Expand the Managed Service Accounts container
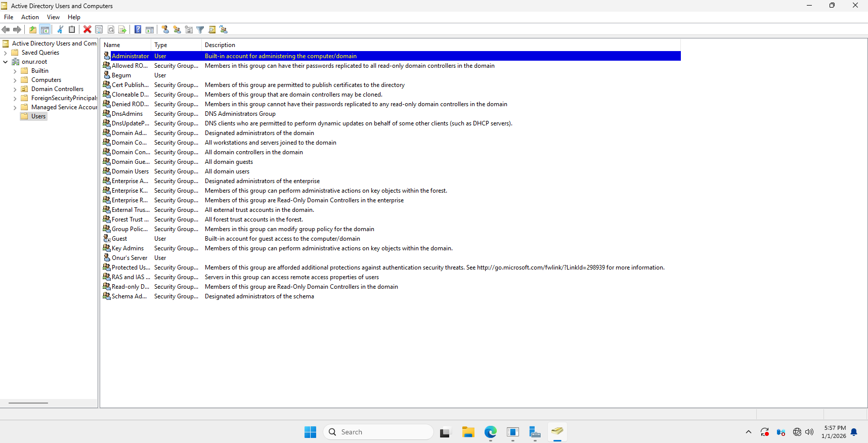The height and width of the screenshot is (443, 868). (15, 107)
